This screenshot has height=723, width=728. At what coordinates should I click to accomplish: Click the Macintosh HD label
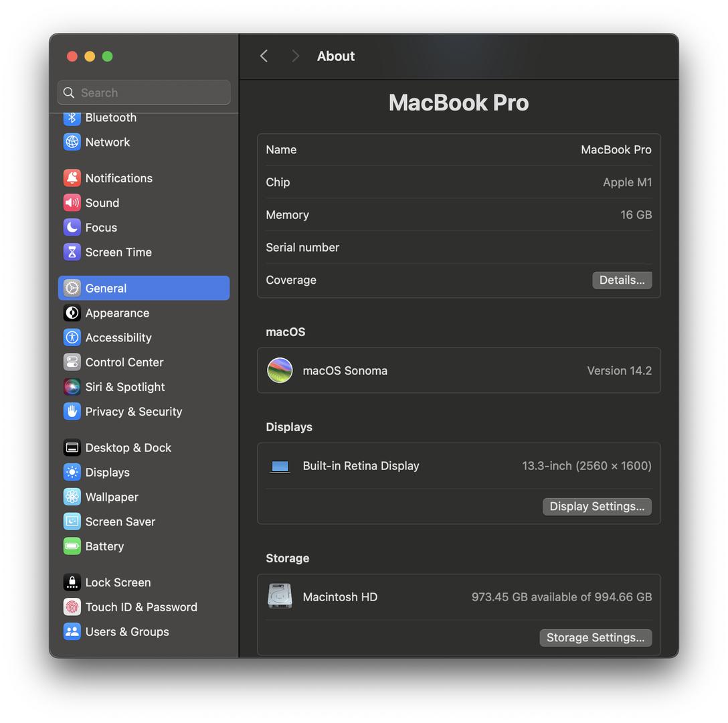tap(341, 597)
